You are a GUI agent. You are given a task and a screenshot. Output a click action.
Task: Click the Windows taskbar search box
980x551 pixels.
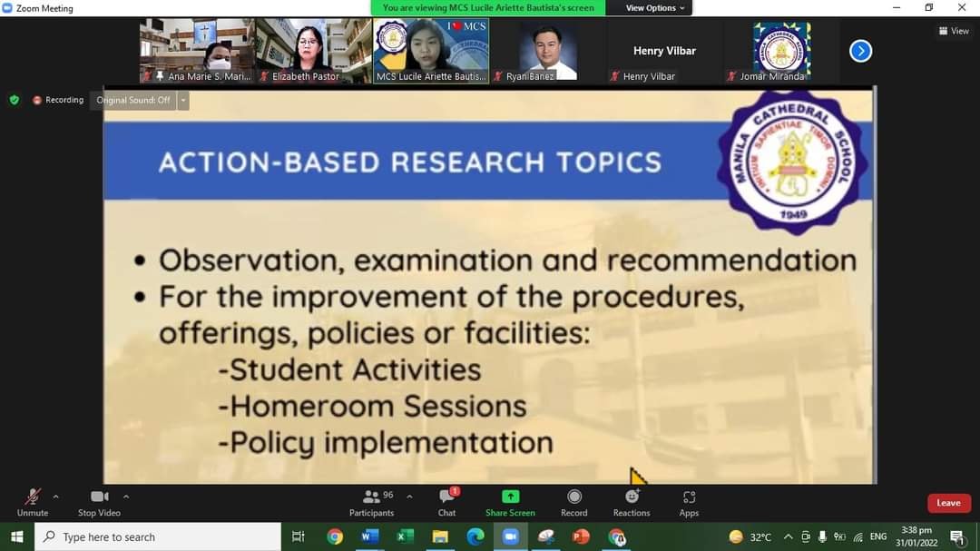(x=159, y=536)
